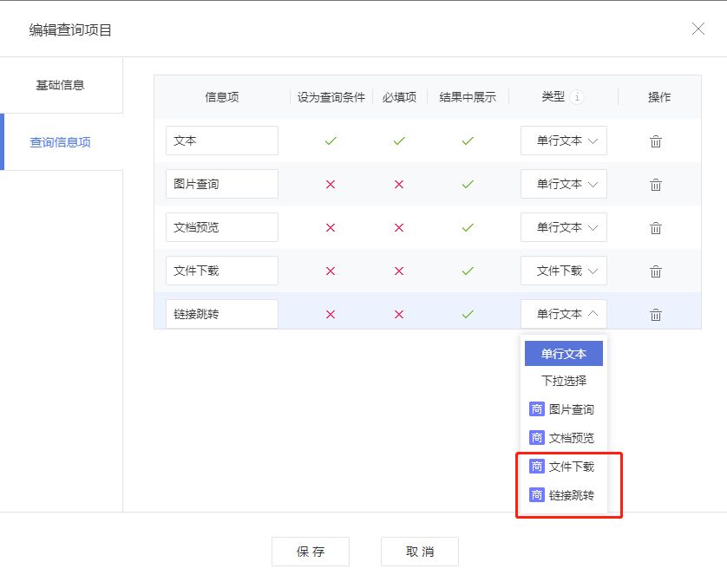Image resolution: width=727 pixels, height=588 pixels.
Task: Switch to the 基础信息 tab
Action: point(62,85)
